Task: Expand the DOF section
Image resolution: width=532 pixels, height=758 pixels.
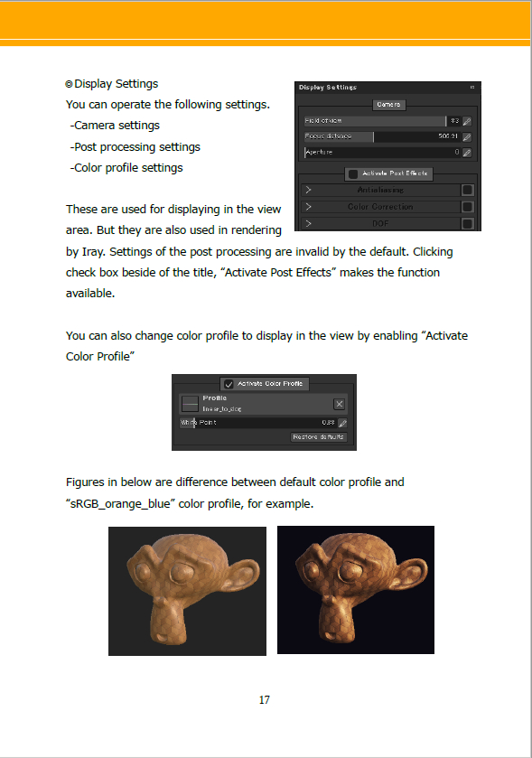Action: tap(308, 223)
